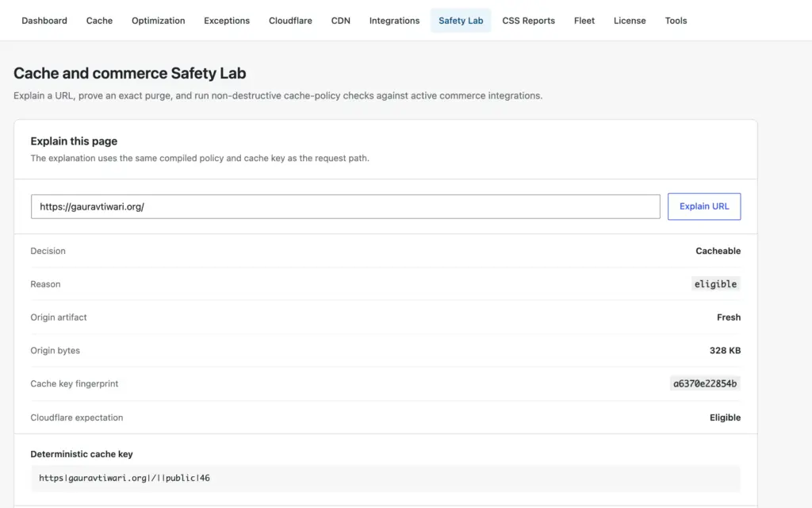The image size is (812, 508).
Task: Go to the Exceptions tab
Action: coord(226,21)
